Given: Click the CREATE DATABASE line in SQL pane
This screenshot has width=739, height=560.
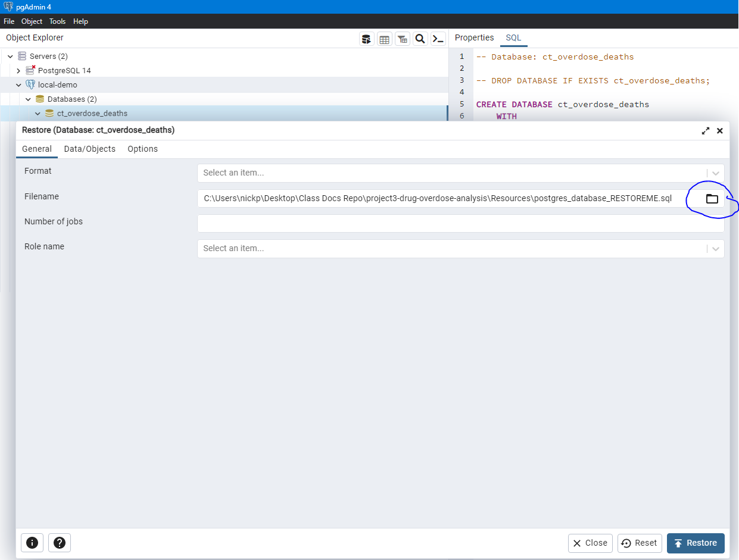Looking at the screenshot, I should coord(563,104).
